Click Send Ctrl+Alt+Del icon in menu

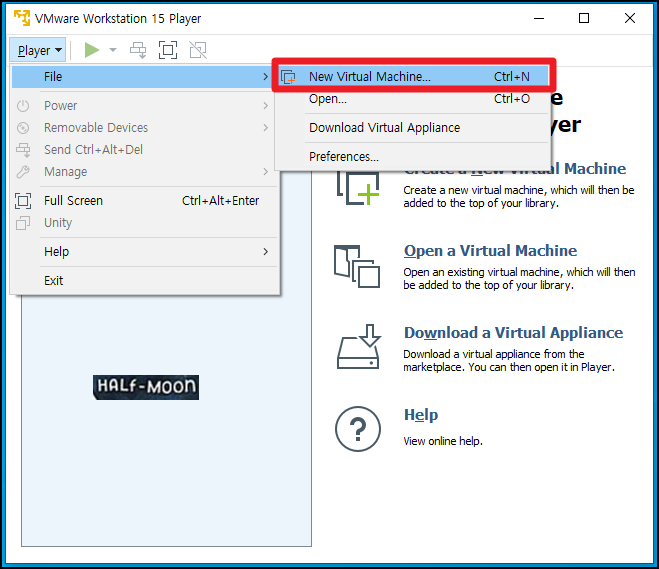(x=23, y=150)
